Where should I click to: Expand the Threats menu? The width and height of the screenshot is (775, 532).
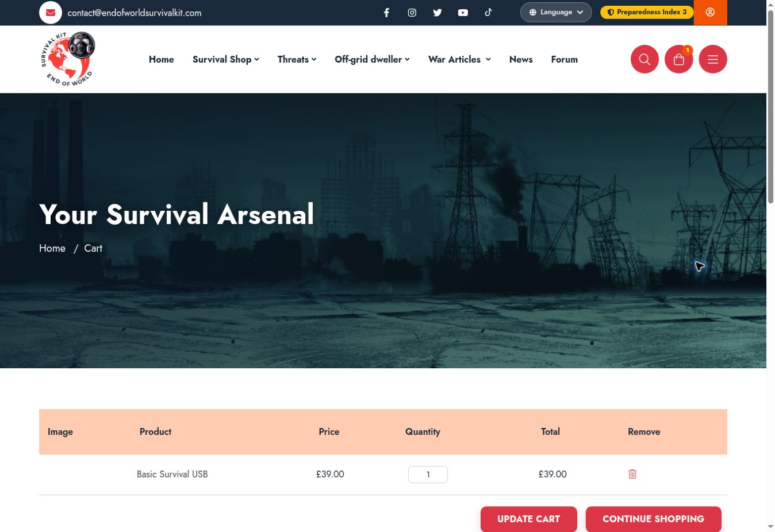297,59
